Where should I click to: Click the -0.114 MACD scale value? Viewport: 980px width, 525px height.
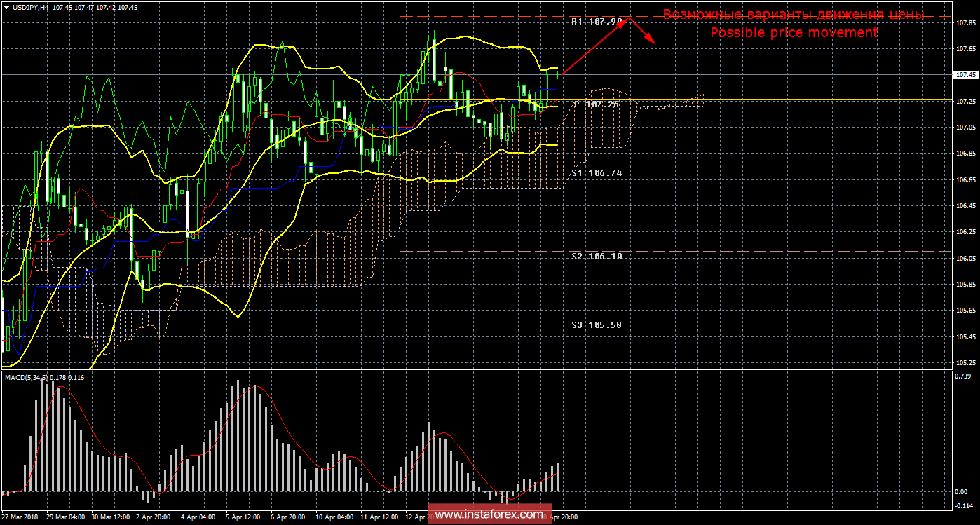tap(967, 505)
